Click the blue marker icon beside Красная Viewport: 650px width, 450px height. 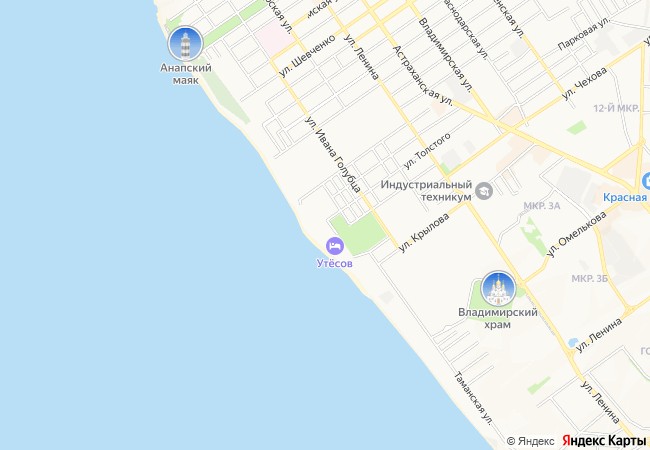click(x=646, y=181)
